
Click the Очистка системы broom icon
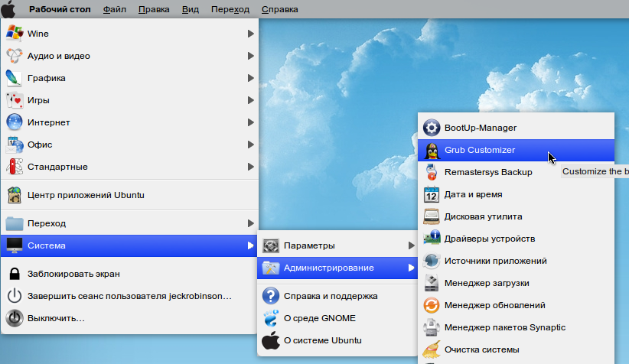[432, 349]
